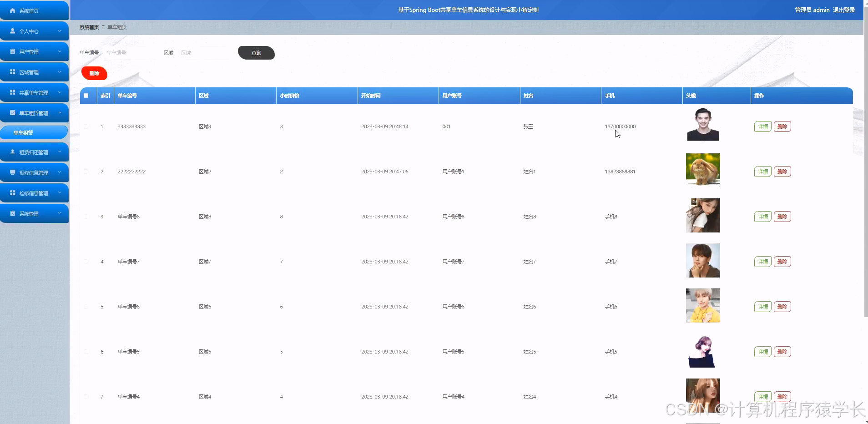
Task: Click the grid icon beside 区域管理
Action: point(13,72)
